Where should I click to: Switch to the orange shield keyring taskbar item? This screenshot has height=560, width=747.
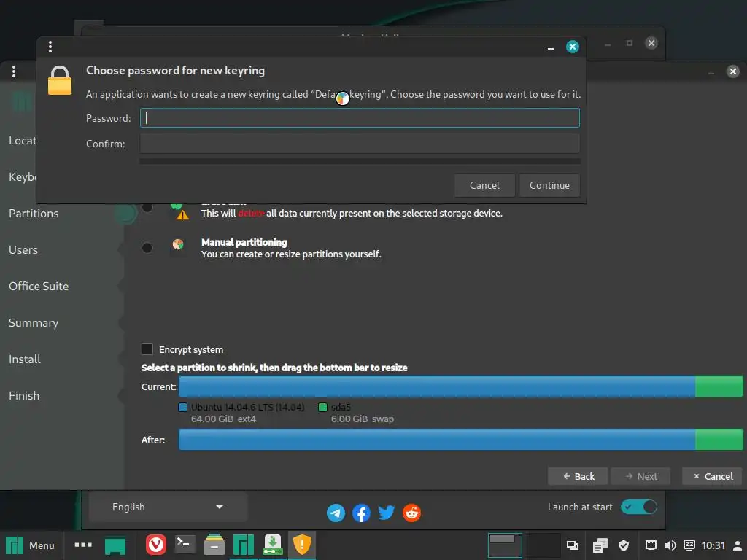point(301,545)
